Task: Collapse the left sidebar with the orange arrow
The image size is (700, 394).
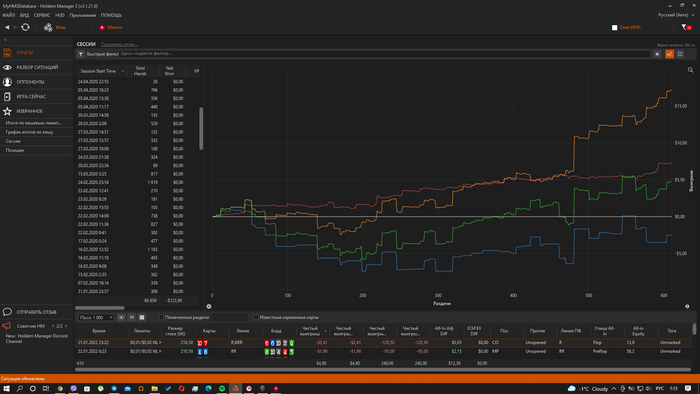Action: (5, 40)
